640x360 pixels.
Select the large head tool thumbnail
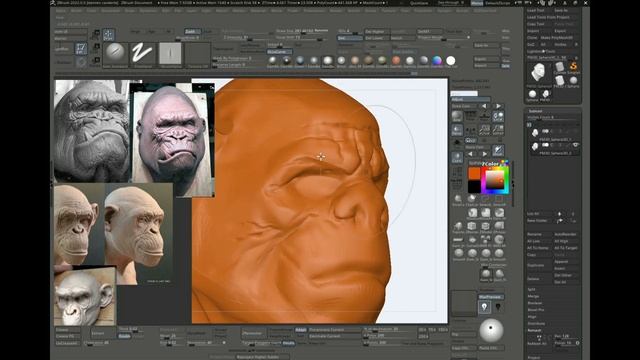[x=539, y=73]
